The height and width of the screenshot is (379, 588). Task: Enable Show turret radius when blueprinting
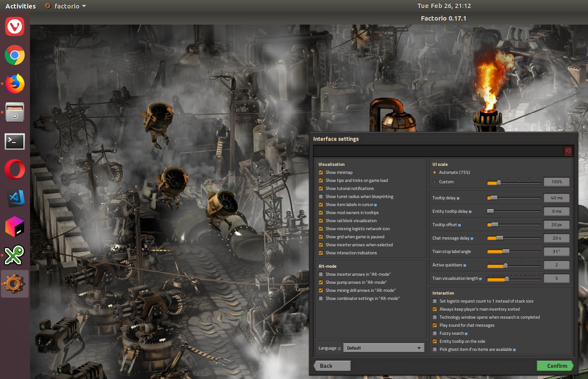(321, 197)
